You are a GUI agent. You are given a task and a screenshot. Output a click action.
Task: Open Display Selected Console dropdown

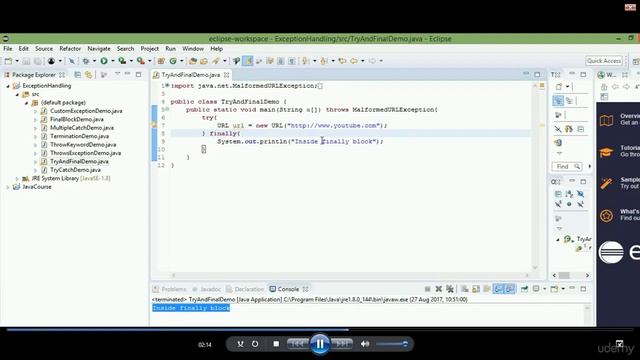pos(545,289)
